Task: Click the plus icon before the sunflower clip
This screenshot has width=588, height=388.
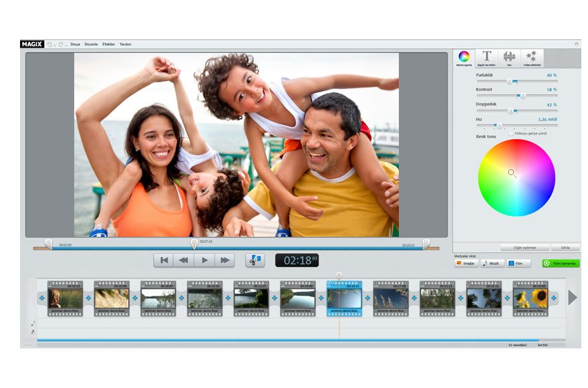Action: coord(507,298)
